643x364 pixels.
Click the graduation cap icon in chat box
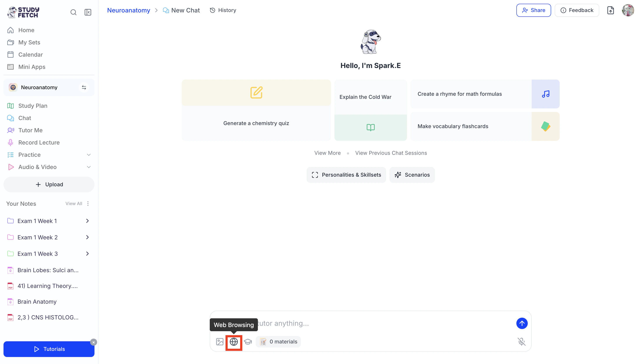248,341
